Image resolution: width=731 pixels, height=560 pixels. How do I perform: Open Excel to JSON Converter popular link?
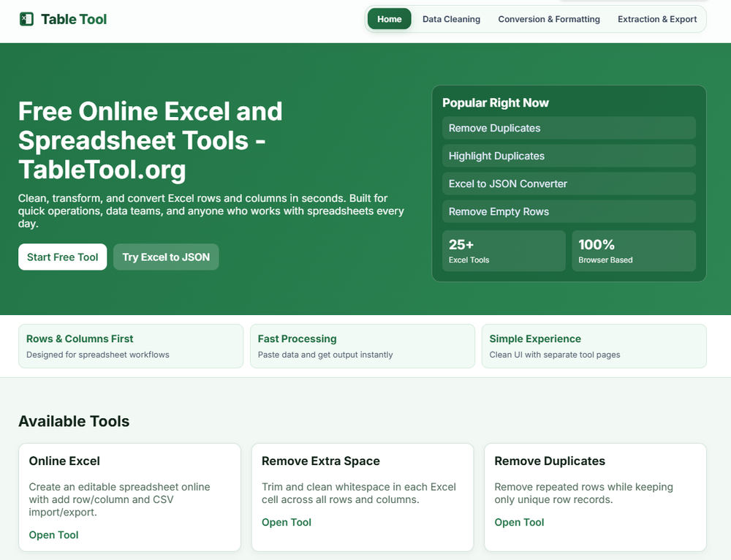pyautogui.click(x=569, y=183)
